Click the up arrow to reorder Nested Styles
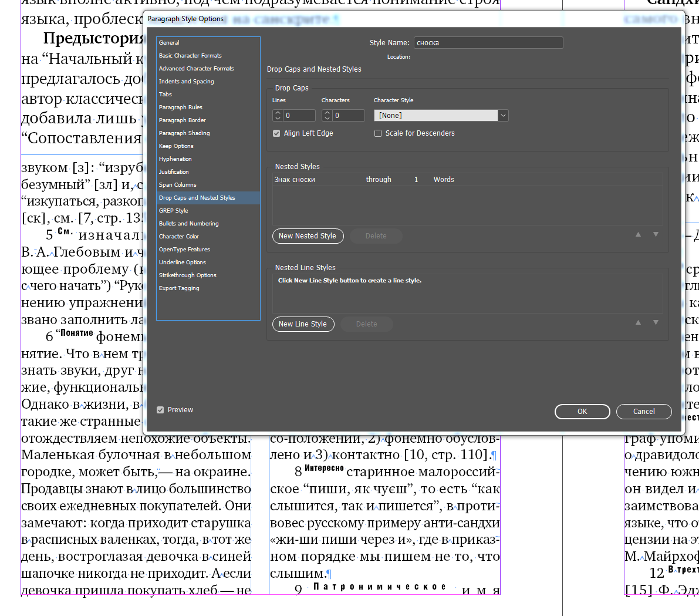 coord(638,234)
